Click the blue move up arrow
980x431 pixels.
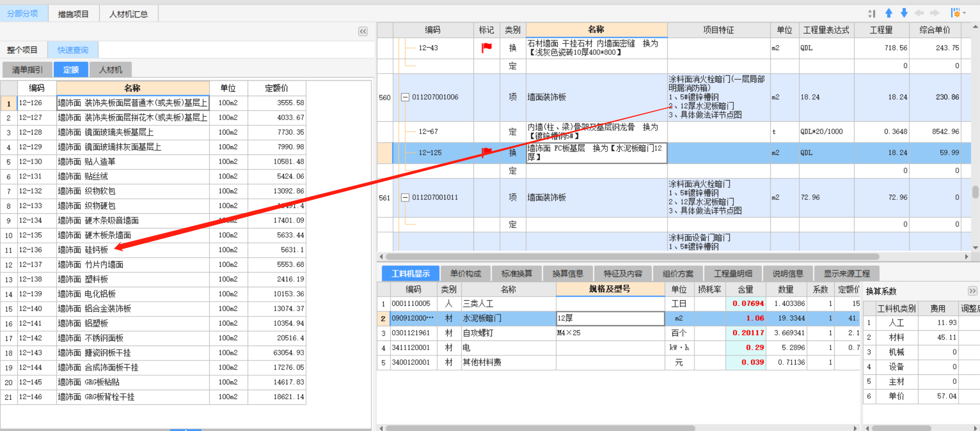[x=889, y=13]
